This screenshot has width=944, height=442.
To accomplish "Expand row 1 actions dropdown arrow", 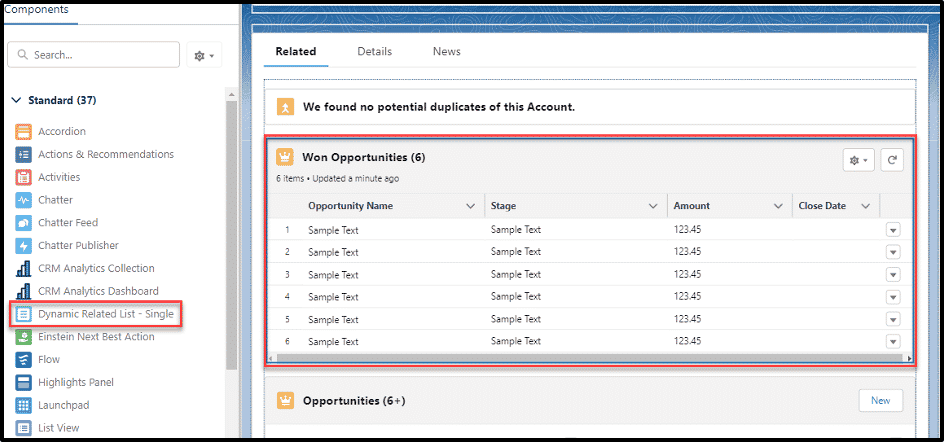I will pos(893,230).
